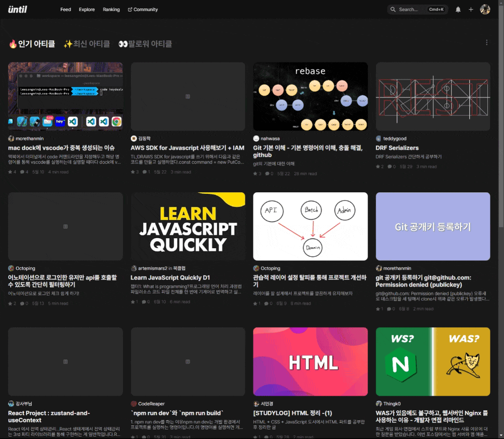Image resolution: width=504 pixels, height=439 pixels.
Task: Open Feed in top navigation
Action: coord(66,10)
